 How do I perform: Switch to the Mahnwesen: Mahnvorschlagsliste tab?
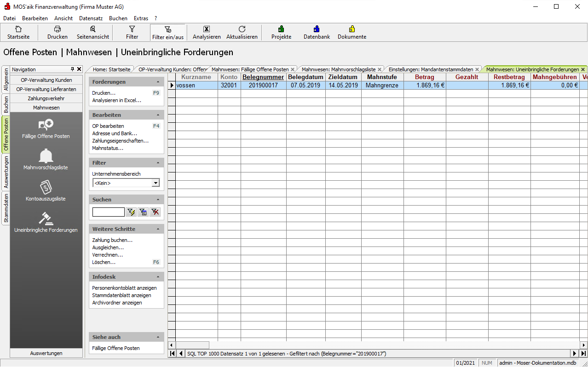pos(338,69)
